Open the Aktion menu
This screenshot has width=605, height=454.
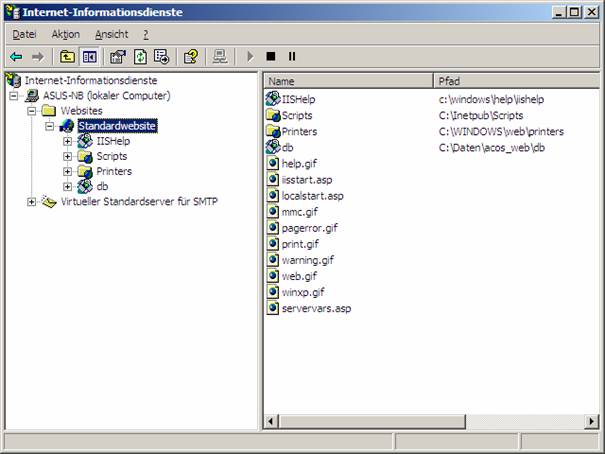pos(66,34)
